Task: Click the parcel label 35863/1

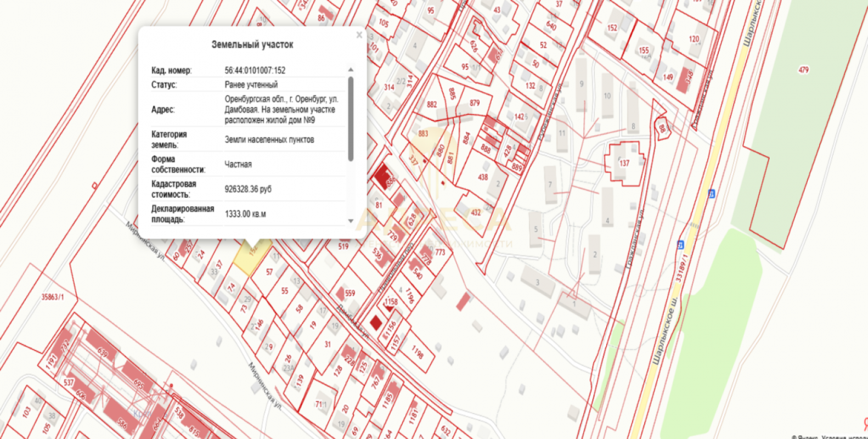Action: tap(52, 297)
